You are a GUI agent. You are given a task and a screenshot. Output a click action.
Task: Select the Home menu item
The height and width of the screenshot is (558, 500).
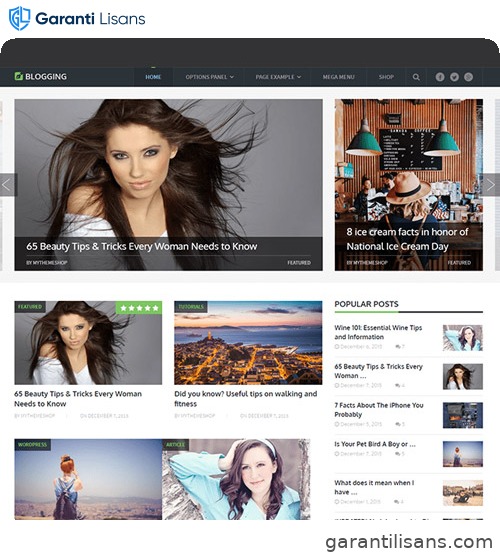pos(153,77)
